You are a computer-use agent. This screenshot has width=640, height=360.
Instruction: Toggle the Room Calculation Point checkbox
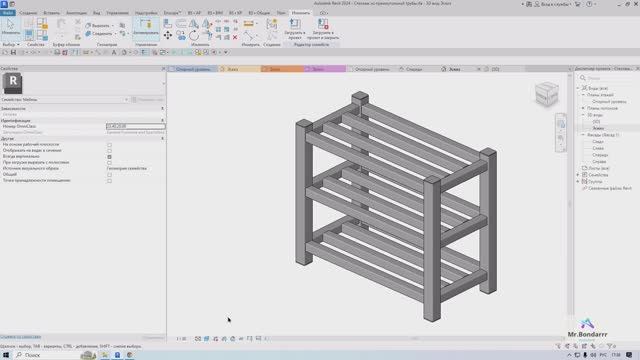coord(109,180)
